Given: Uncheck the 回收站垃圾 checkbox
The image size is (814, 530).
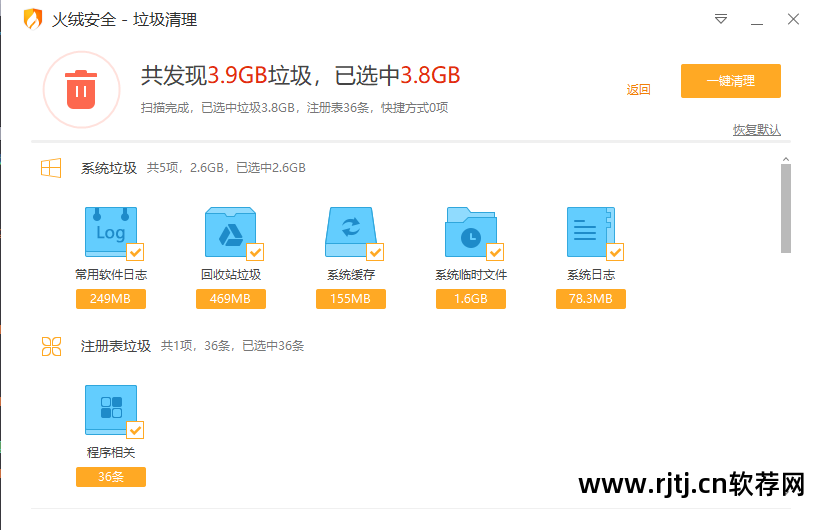Looking at the screenshot, I should tap(255, 252).
